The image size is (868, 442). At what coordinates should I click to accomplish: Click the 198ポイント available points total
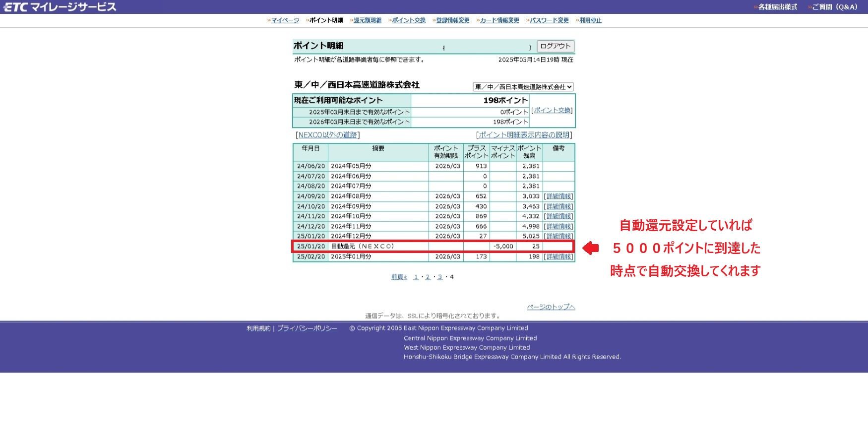point(505,100)
